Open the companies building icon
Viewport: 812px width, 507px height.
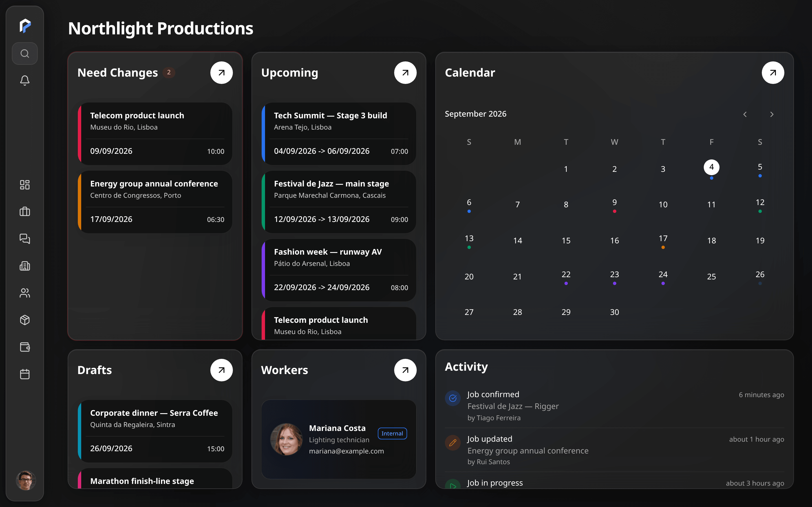pyautogui.click(x=25, y=266)
